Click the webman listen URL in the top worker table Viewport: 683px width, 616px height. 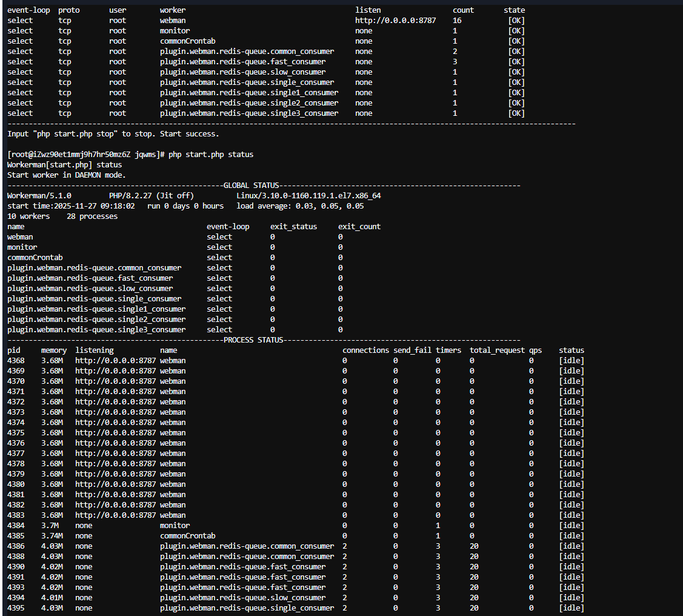[395, 21]
